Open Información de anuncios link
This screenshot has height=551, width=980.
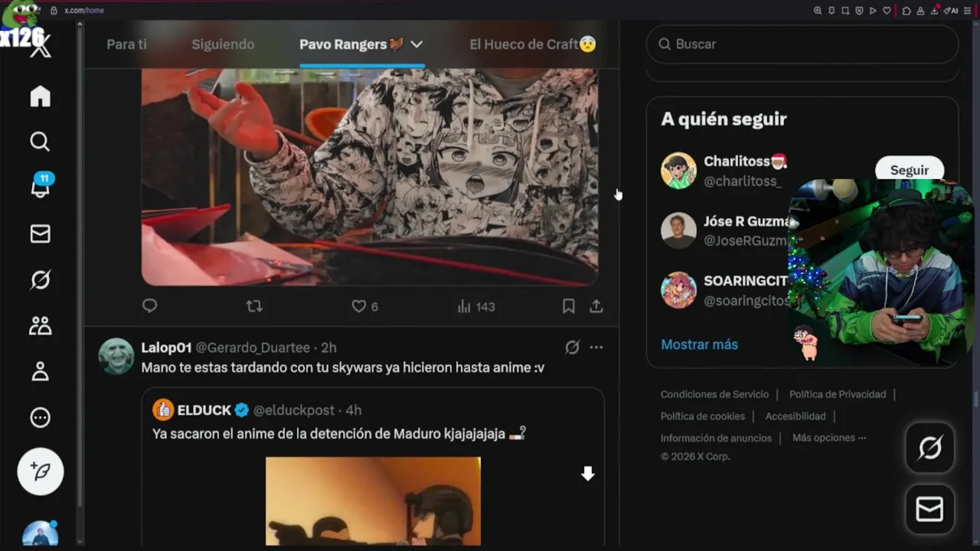tap(716, 438)
